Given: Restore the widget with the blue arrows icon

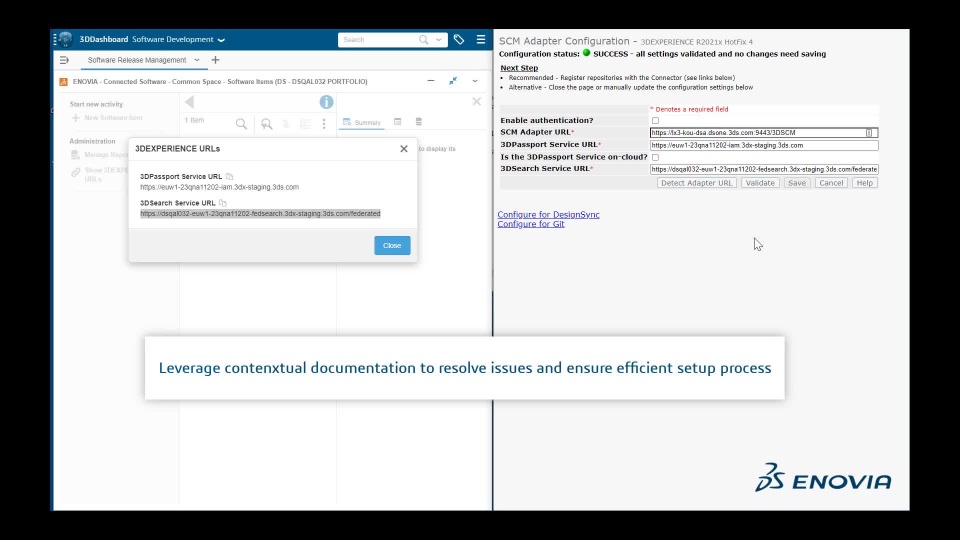Looking at the screenshot, I should [x=453, y=81].
